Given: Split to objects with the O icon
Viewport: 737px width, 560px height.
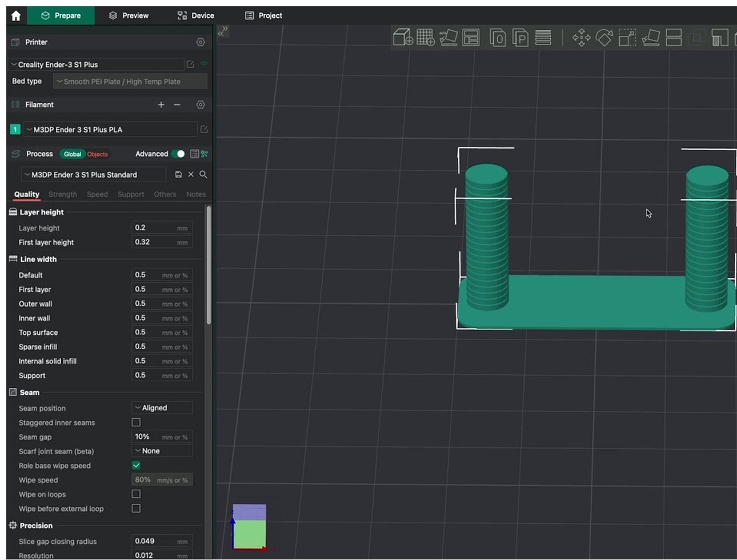Looking at the screenshot, I should [498, 38].
